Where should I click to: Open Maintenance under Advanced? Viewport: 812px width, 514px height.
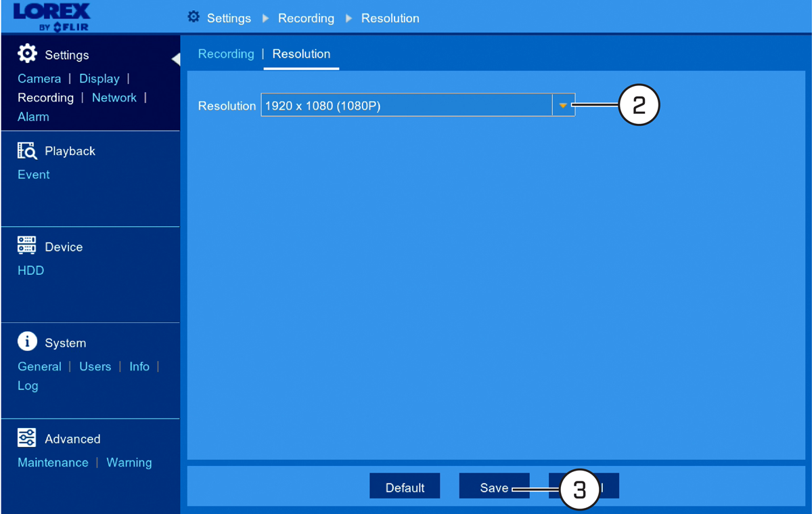tap(53, 463)
